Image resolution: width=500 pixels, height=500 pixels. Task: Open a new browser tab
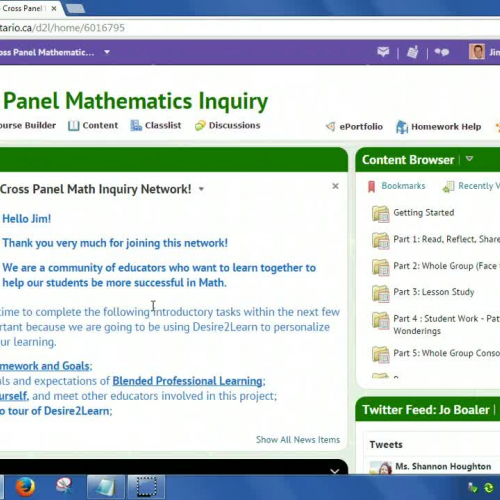click(x=75, y=9)
